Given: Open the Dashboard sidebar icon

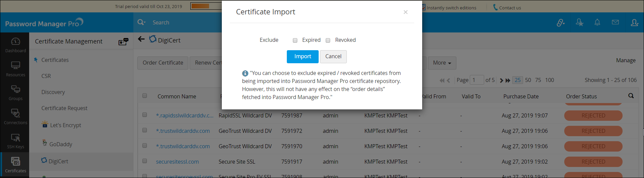Looking at the screenshot, I should click(x=15, y=45).
